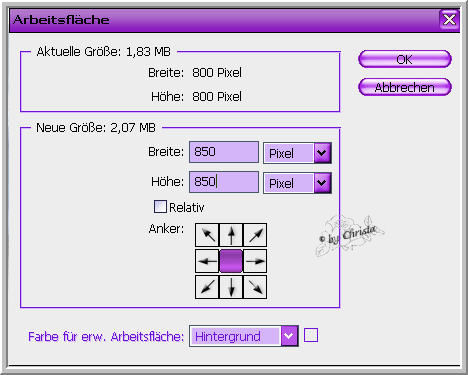468x375 pixels.
Task: Click the 'Aktuelle Größe: 1,83 MB' label
Action: pyautogui.click(x=104, y=52)
